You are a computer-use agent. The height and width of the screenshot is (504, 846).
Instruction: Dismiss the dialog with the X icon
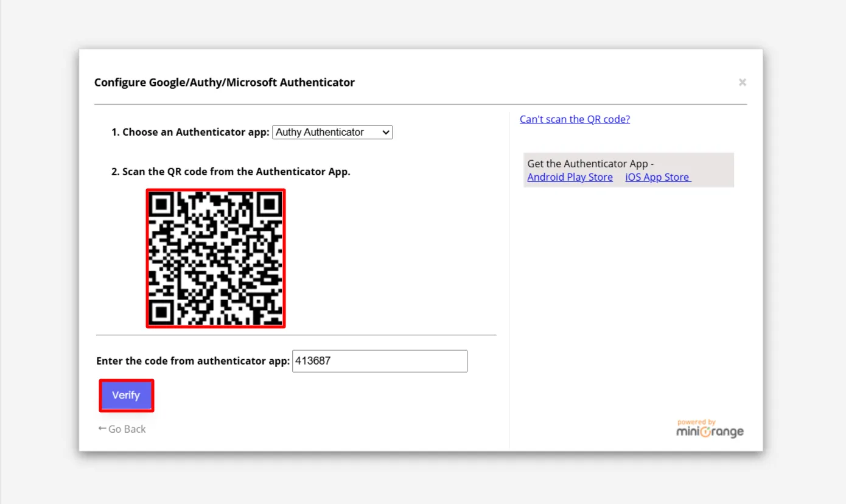coord(742,82)
